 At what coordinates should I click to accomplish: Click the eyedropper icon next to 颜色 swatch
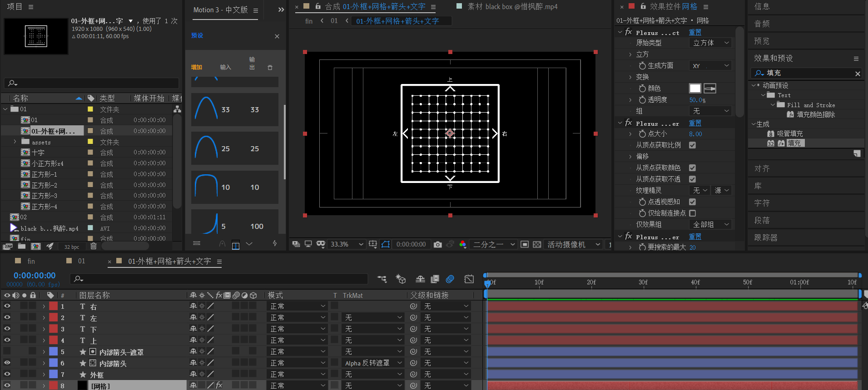click(710, 88)
